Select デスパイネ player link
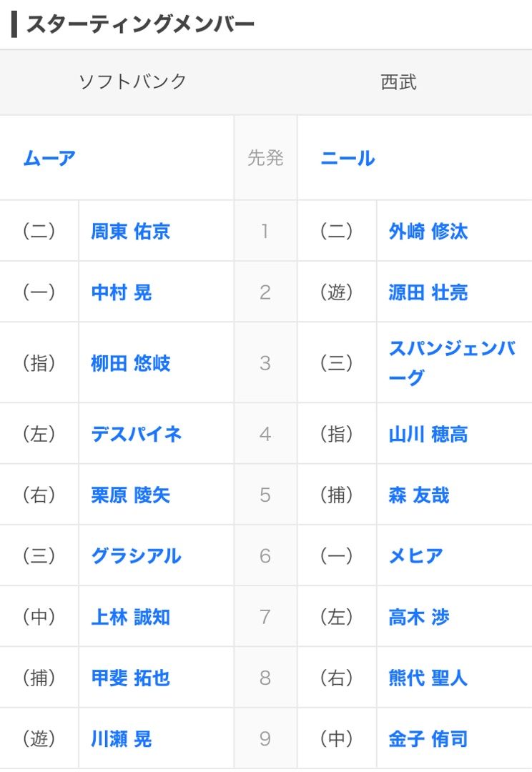 (137, 434)
